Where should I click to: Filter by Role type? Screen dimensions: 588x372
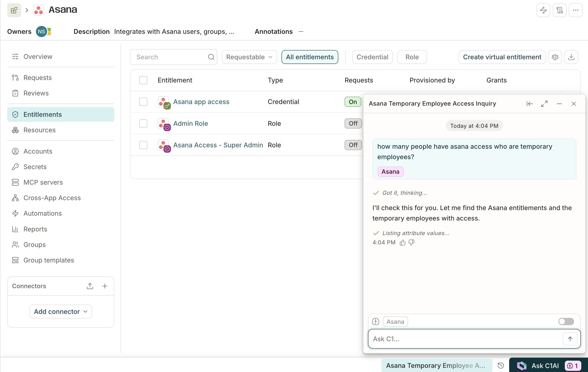(412, 57)
